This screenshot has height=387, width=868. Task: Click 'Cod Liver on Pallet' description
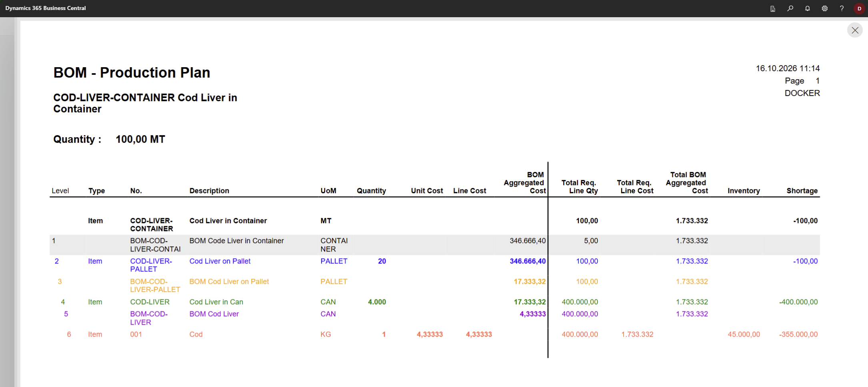click(220, 261)
